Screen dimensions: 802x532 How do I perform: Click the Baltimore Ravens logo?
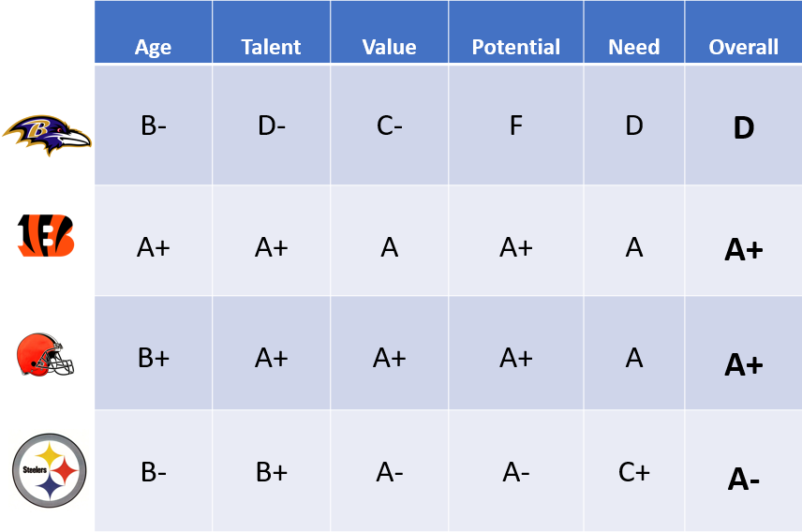(47, 135)
